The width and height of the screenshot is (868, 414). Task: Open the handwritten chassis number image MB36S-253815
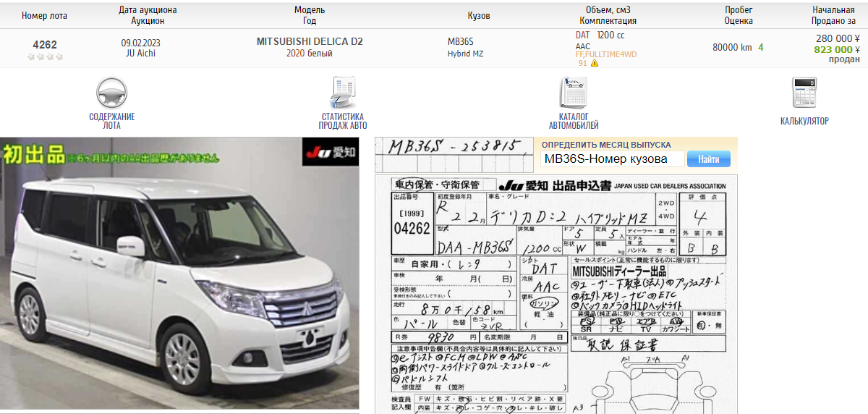click(454, 153)
